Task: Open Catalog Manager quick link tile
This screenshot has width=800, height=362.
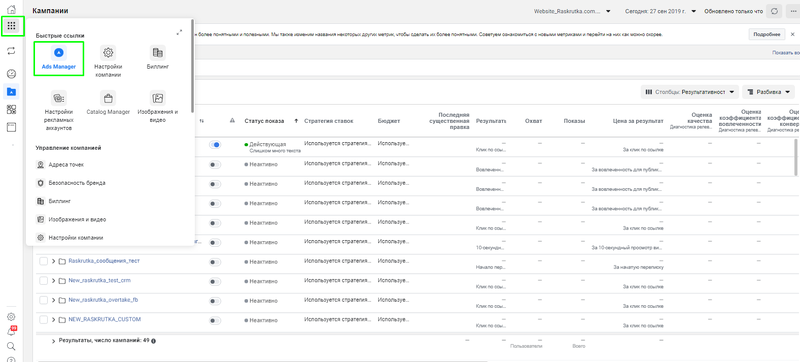Action: 108,102
